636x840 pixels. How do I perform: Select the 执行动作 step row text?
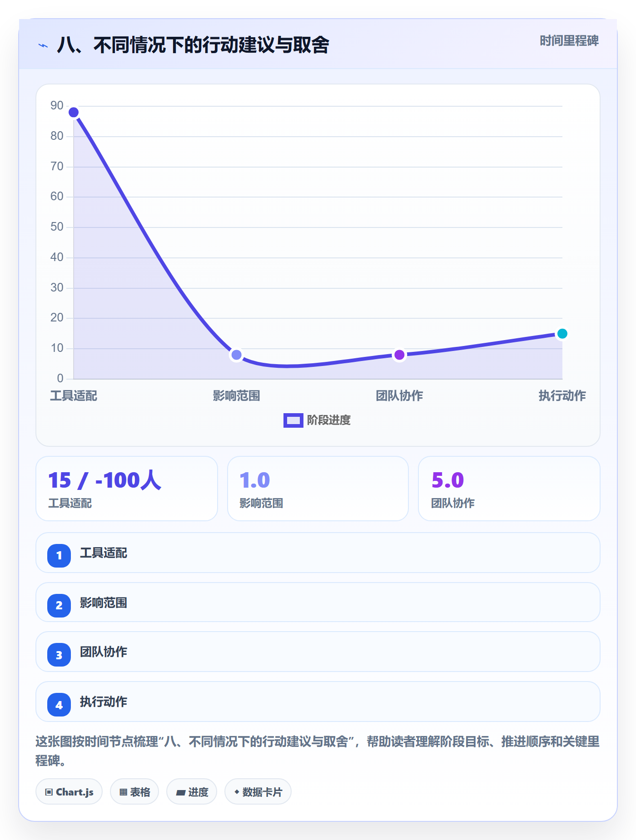pyautogui.click(x=104, y=702)
